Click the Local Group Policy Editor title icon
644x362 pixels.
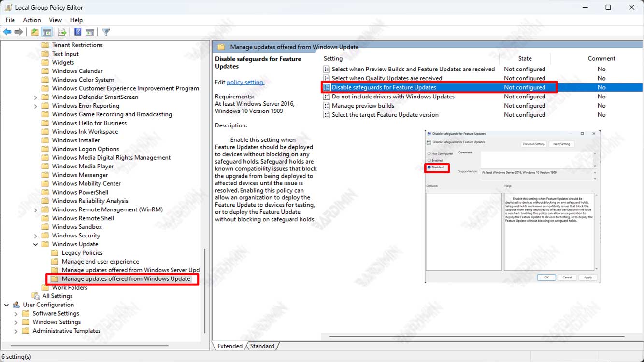7,7
